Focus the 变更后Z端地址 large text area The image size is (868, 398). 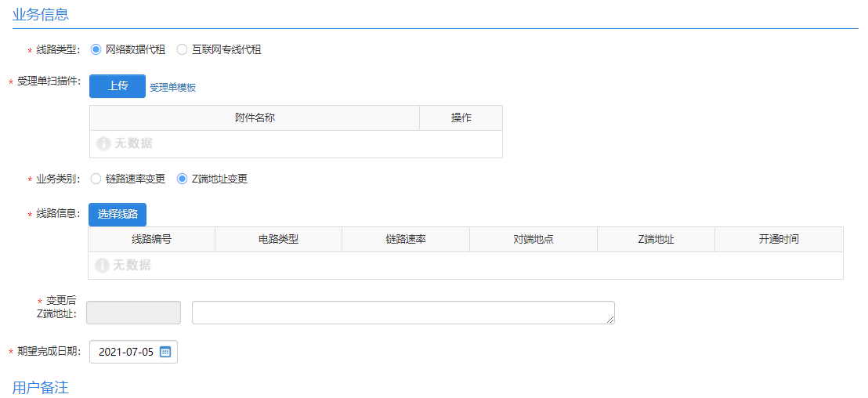(x=403, y=313)
